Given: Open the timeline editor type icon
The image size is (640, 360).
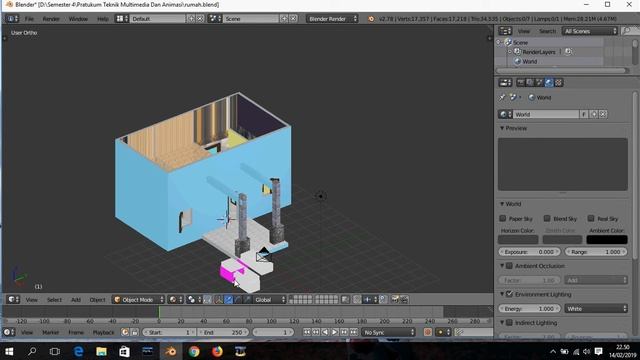Looking at the screenshot, I should coord(9,332).
